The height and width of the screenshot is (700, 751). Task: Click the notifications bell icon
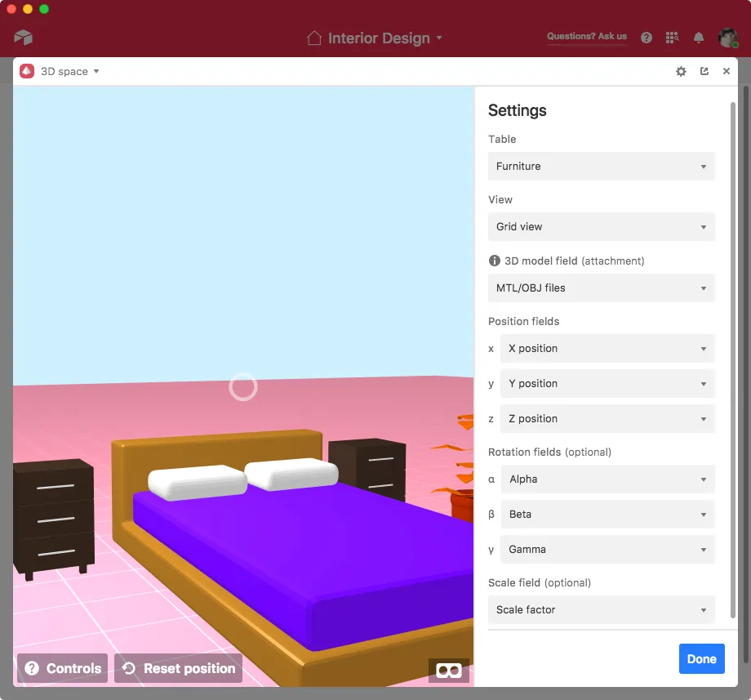click(699, 38)
